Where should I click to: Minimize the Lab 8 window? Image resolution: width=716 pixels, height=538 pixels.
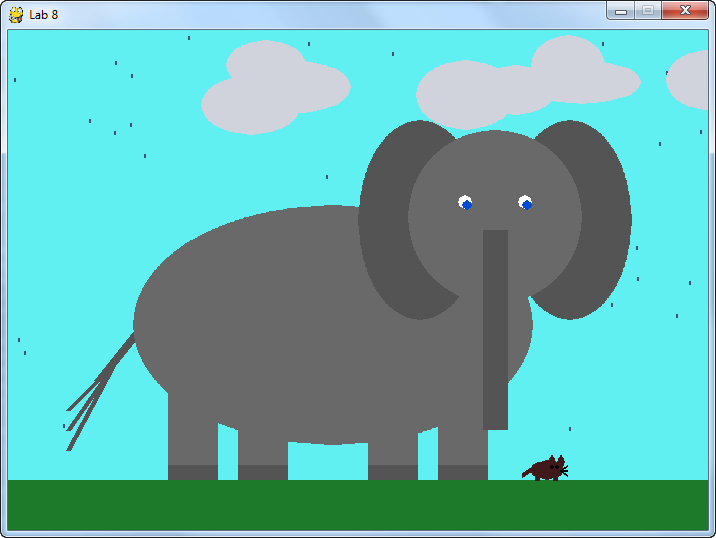point(620,10)
